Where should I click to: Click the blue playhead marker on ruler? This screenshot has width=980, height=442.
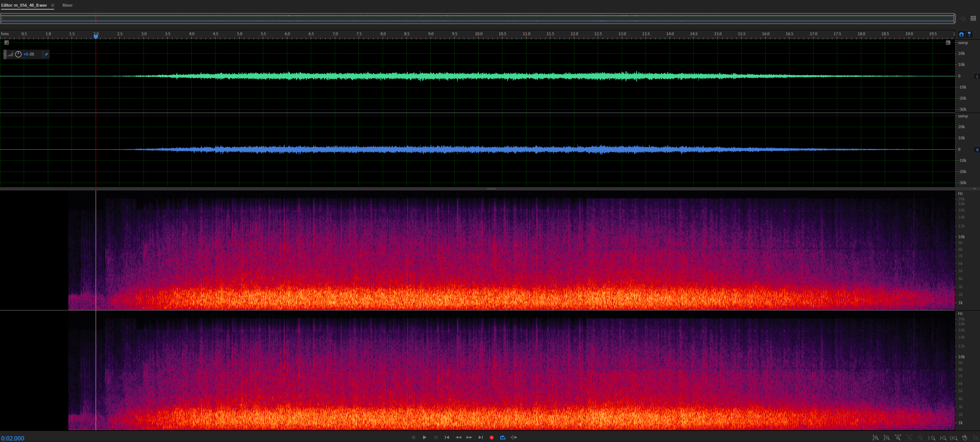[96, 36]
